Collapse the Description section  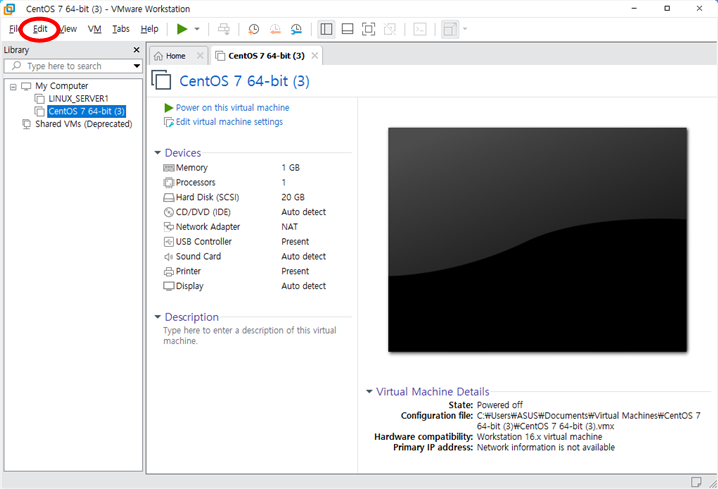pos(158,317)
